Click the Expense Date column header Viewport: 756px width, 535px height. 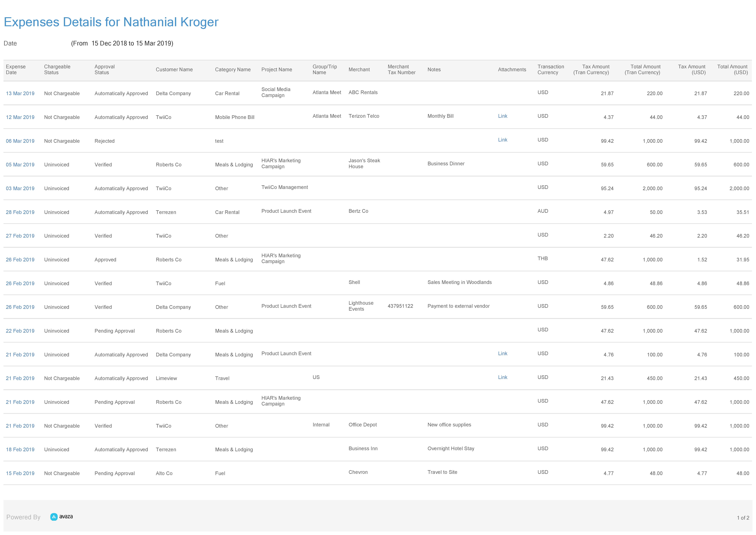16,70
